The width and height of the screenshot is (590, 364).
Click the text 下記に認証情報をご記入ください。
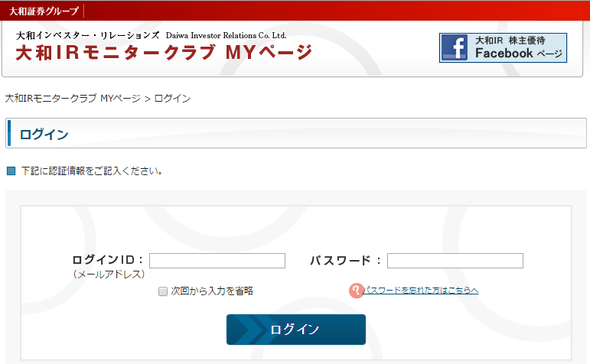[x=92, y=171]
